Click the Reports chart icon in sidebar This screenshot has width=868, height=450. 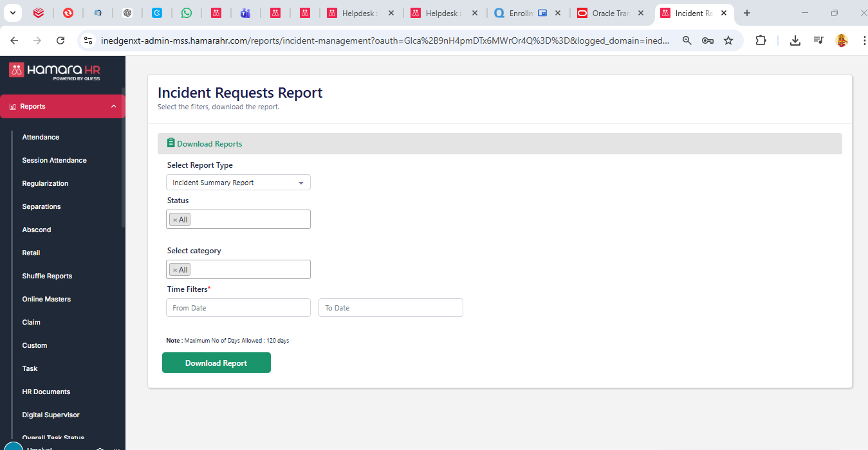12,107
